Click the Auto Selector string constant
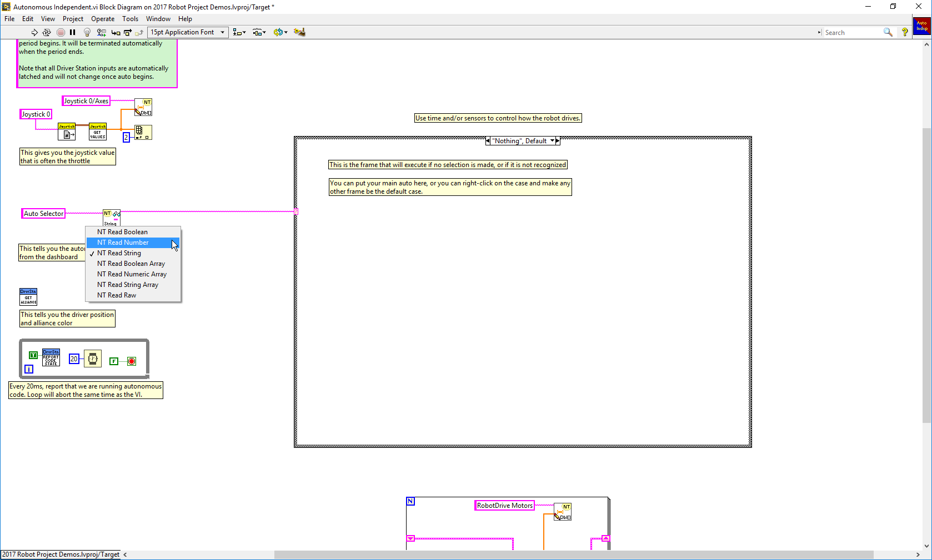932x560 pixels. pyautogui.click(x=43, y=214)
